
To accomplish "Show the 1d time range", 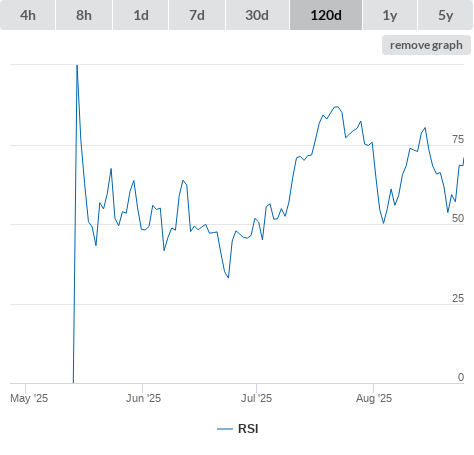I will point(141,15).
